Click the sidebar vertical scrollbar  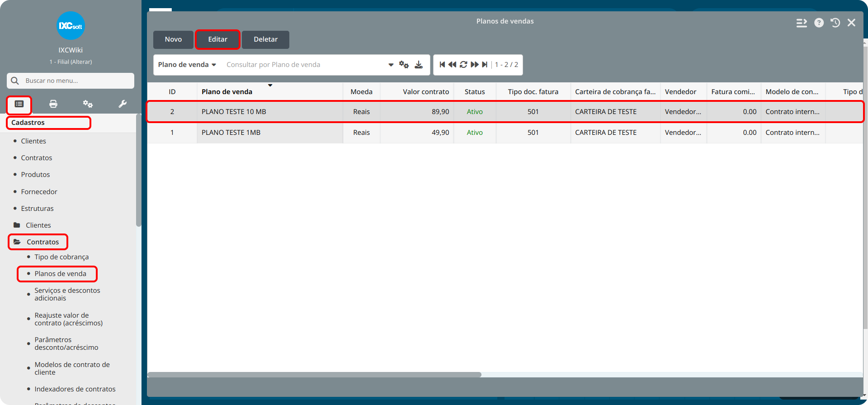[x=138, y=171]
